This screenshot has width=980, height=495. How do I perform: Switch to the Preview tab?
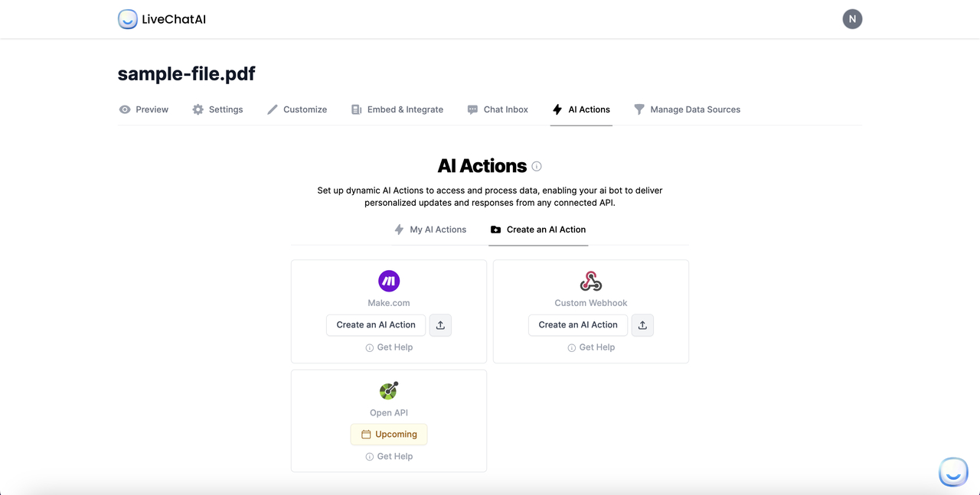click(143, 109)
